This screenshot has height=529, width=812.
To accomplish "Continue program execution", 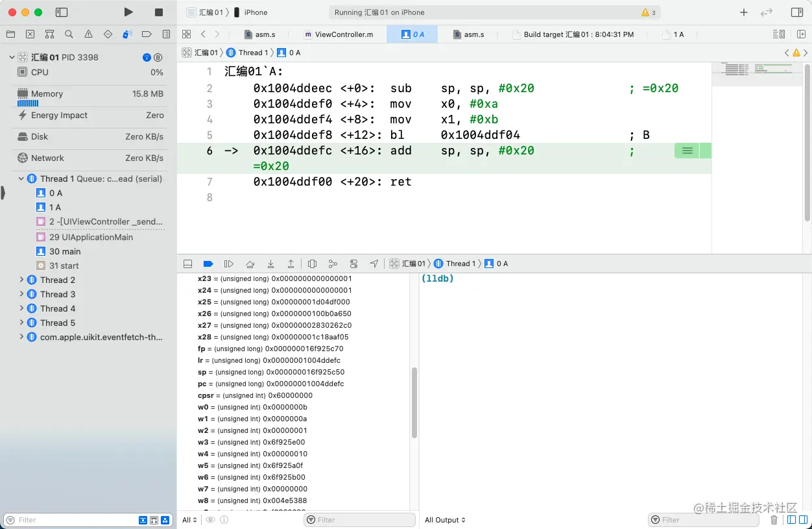I will coord(229,264).
